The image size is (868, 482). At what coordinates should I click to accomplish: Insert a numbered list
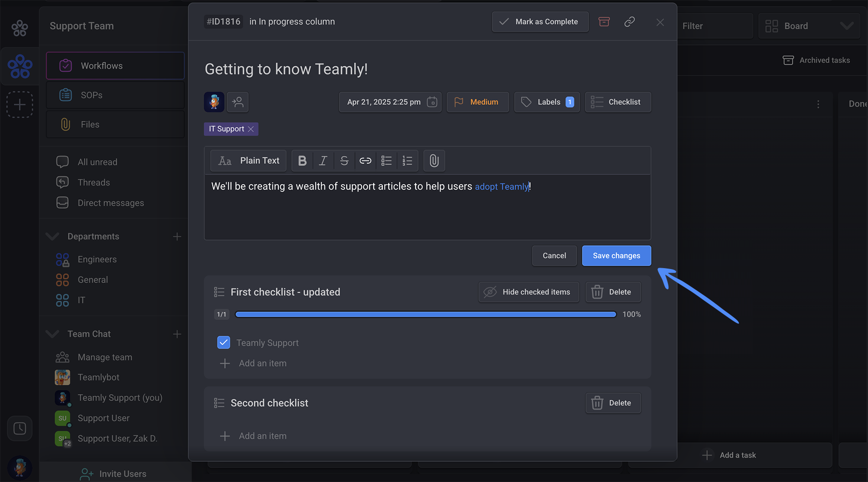(x=407, y=161)
